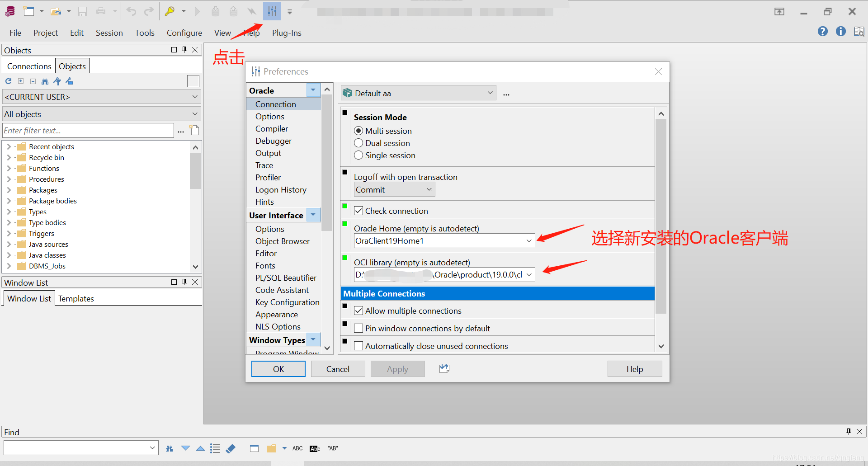Click the Collapse all icon in Objects panel

click(x=33, y=81)
